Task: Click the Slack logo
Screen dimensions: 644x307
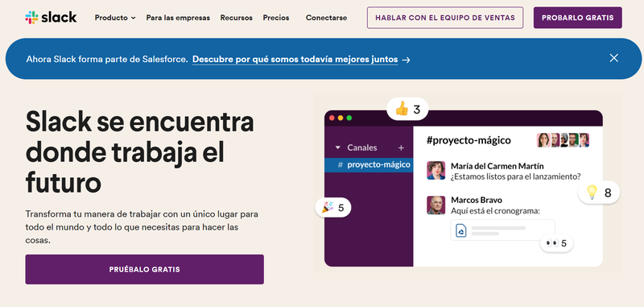Action: pyautogui.click(x=51, y=18)
